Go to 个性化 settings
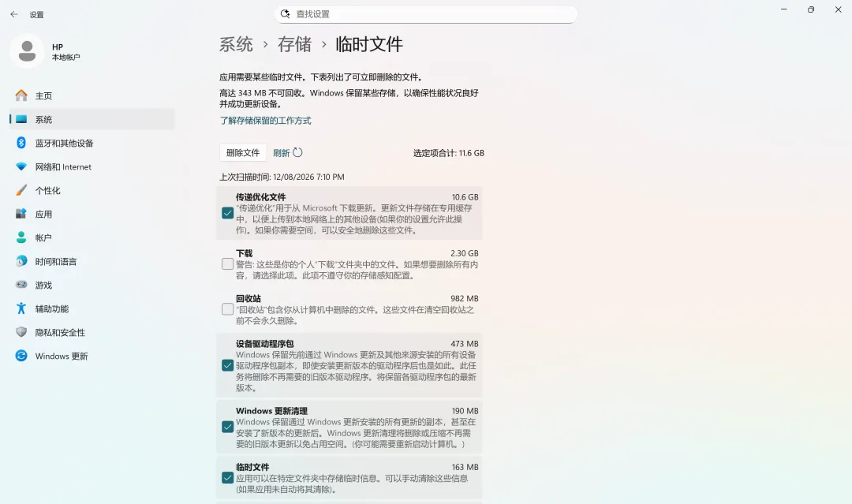The width and height of the screenshot is (852, 504). tap(92, 190)
